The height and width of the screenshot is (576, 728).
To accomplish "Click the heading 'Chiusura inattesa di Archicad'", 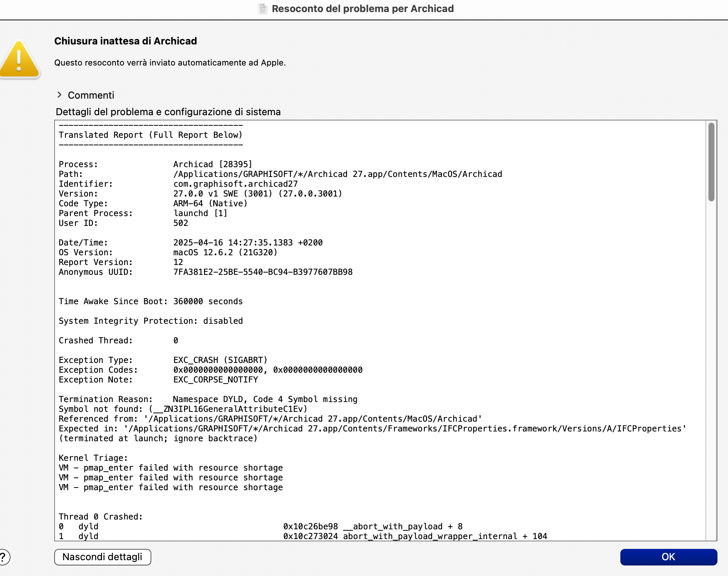I will 125,41.
